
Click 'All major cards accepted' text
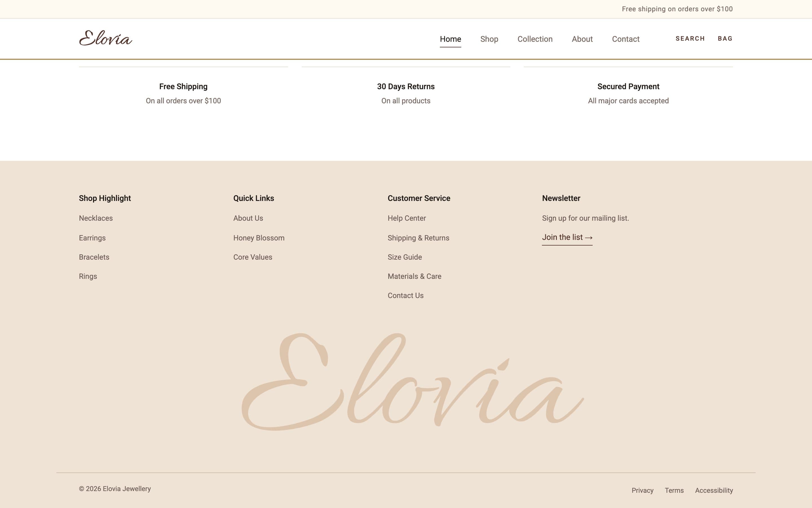click(628, 101)
